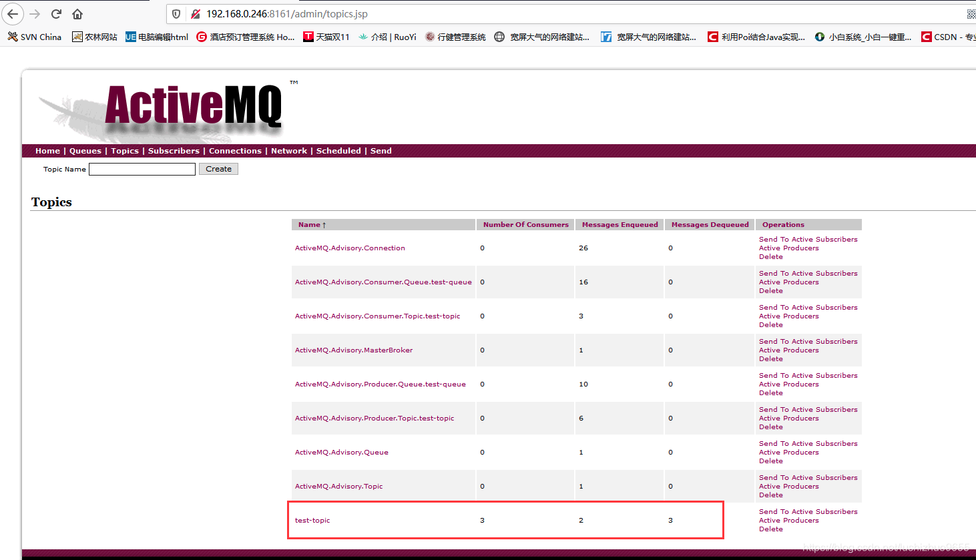Image resolution: width=976 pixels, height=560 pixels.
Task: Open the Network menu item
Action: tap(289, 151)
